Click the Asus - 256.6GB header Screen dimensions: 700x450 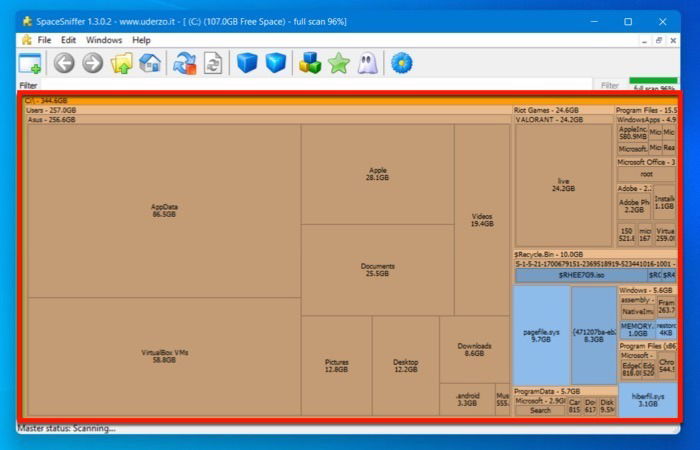point(268,119)
